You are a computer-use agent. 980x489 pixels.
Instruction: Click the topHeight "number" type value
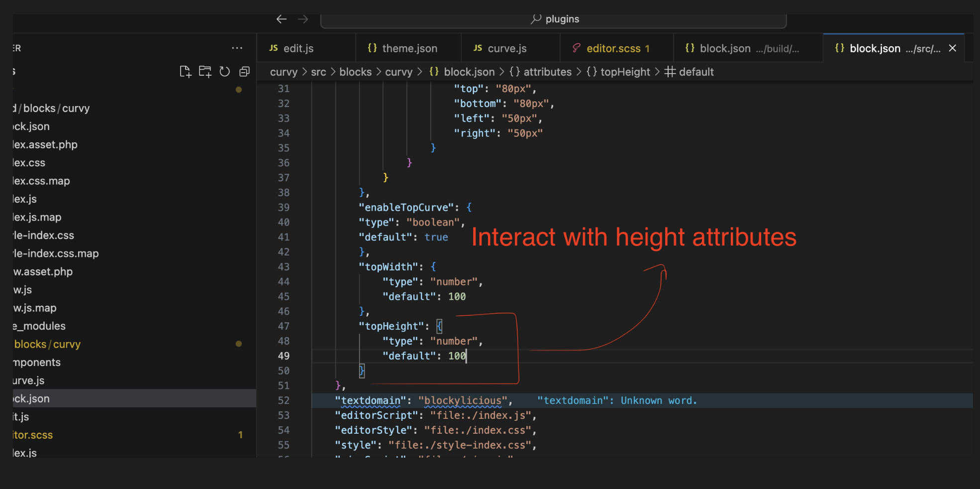(x=454, y=341)
